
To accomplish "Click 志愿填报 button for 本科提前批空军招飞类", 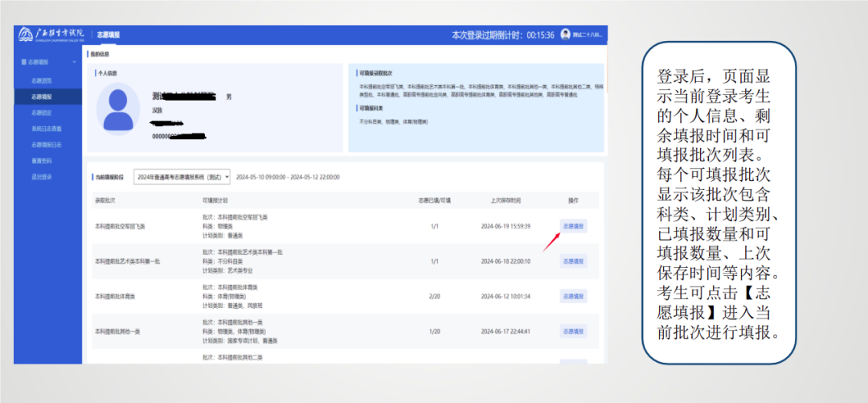I will point(573,226).
